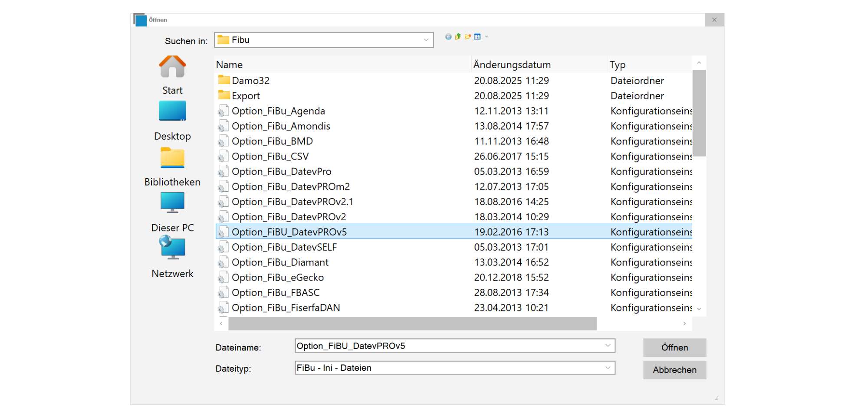Select file Option_FiBu_DatevPROm2
Screen dimensions: 868x415
pyautogui.click(x=291, y=187)
